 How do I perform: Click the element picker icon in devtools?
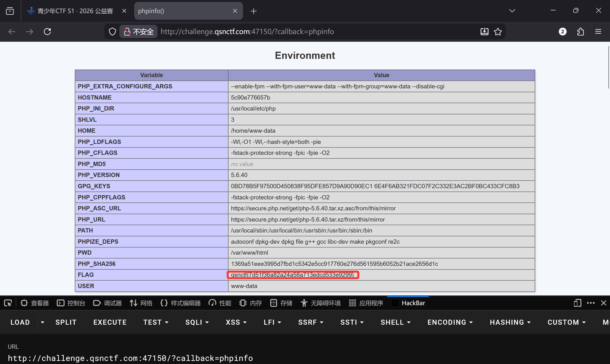[x=8, y=303]
